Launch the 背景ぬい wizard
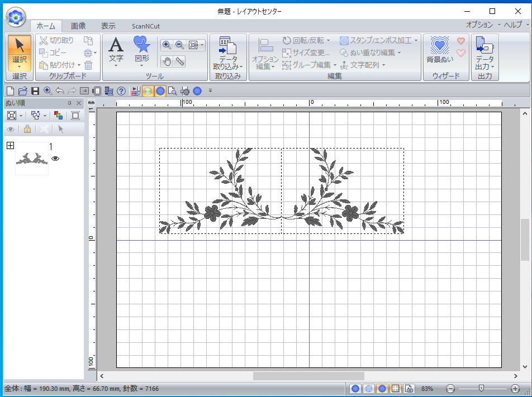Viewport: 532px width, 397px height. (440, 51)
